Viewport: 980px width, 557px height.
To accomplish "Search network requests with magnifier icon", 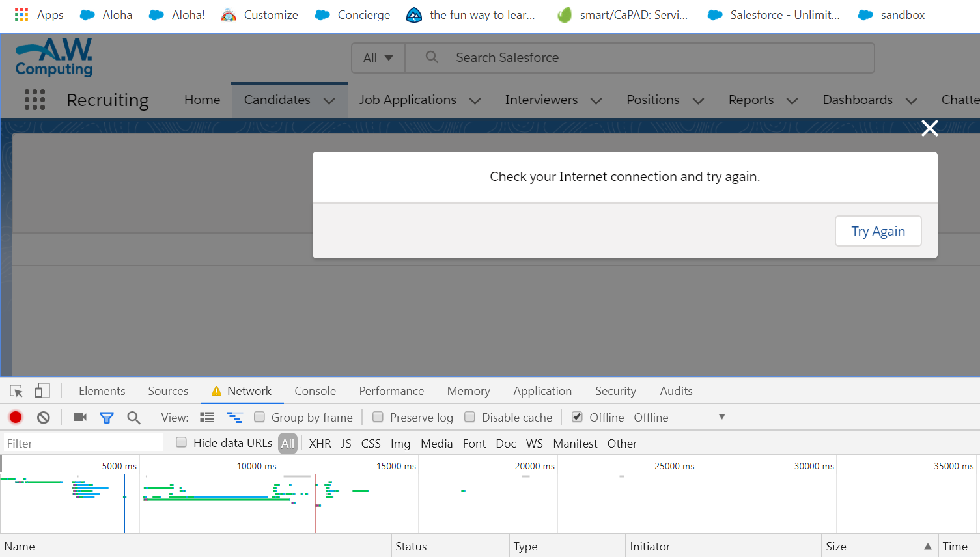I will (133, 416).
